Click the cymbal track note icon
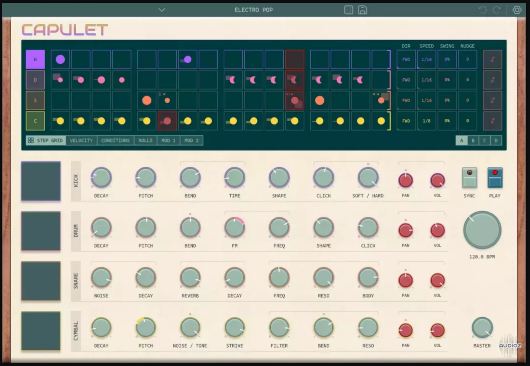This screenshot has width=530, height=366. point(492,121)
